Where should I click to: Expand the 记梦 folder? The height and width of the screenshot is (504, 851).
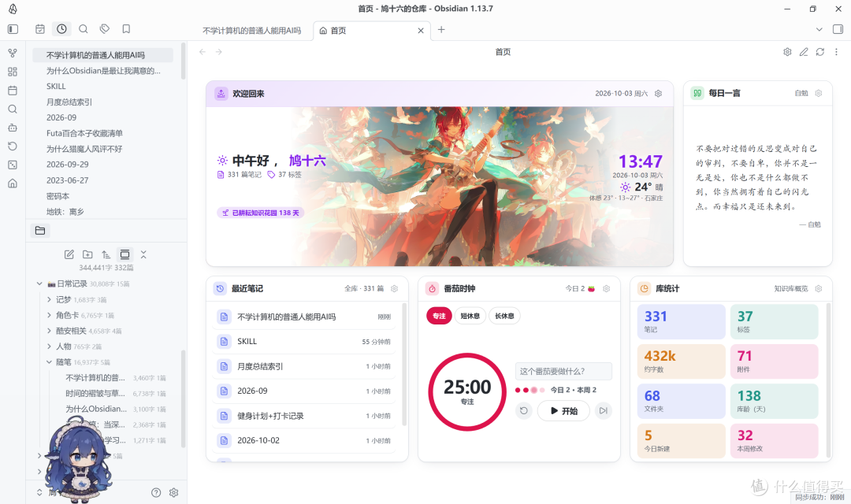[x=50, y=299]
